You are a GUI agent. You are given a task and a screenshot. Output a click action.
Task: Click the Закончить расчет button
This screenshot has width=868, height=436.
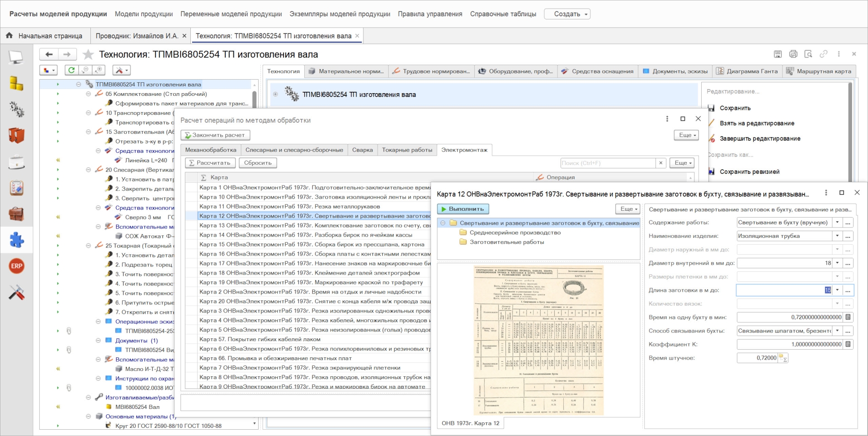pyautogui.click(x=215, y=135)
